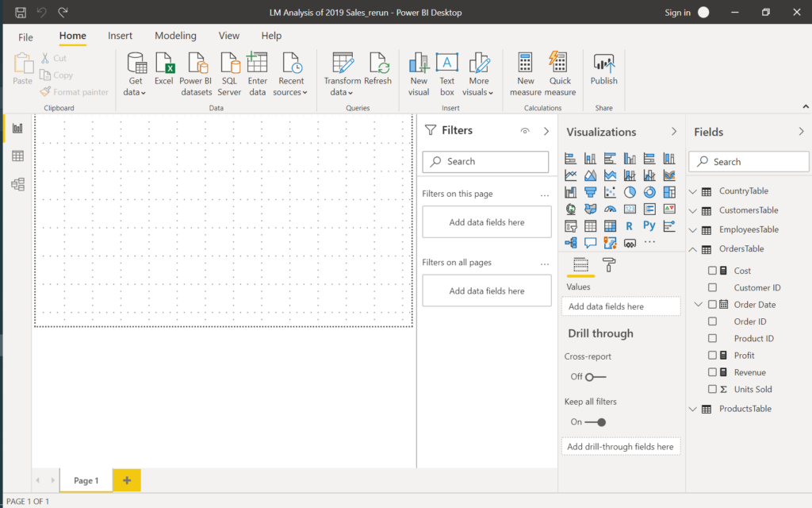Tick the Customer ID field checkbox

click(x=712, y=287)
